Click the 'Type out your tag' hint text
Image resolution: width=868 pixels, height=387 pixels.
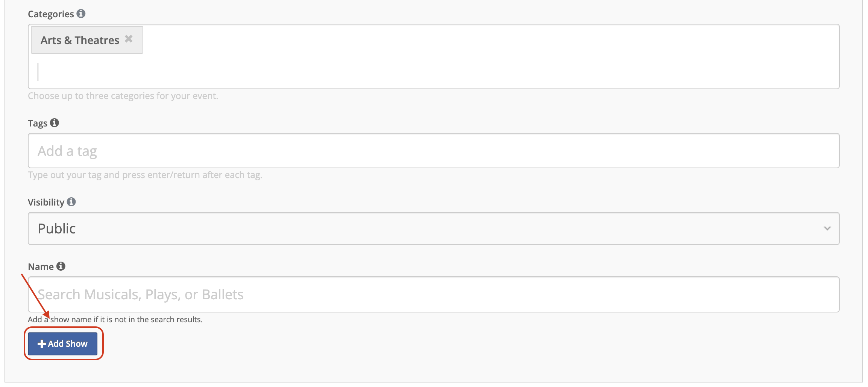pos(145,175)
